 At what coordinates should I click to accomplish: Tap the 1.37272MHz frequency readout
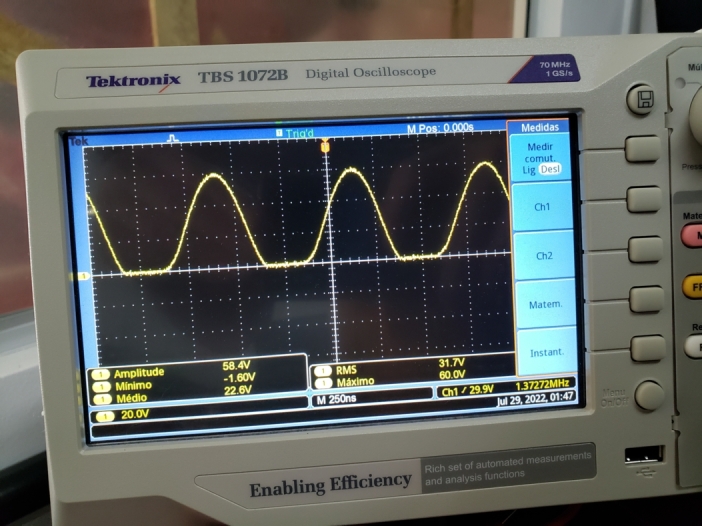click(x=542, y=385)
